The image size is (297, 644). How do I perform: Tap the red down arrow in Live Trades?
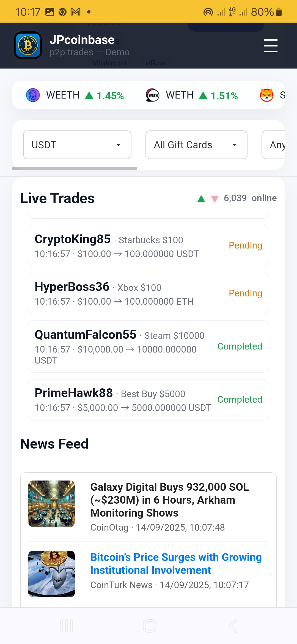215,199
